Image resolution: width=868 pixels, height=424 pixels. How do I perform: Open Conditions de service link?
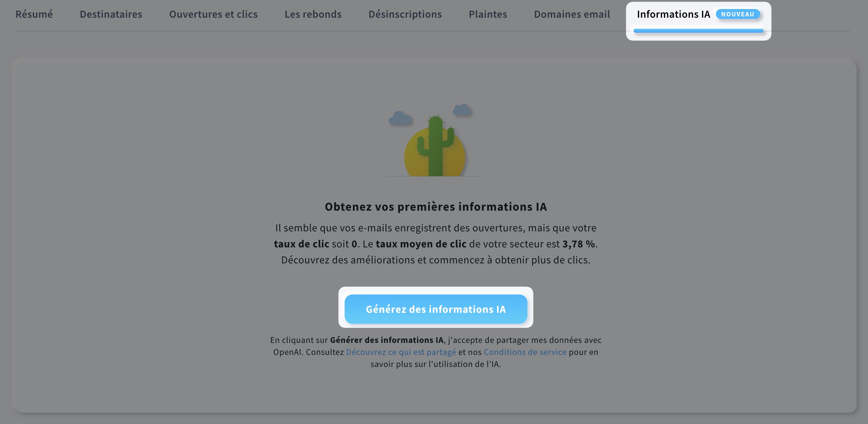coord(525,352)
